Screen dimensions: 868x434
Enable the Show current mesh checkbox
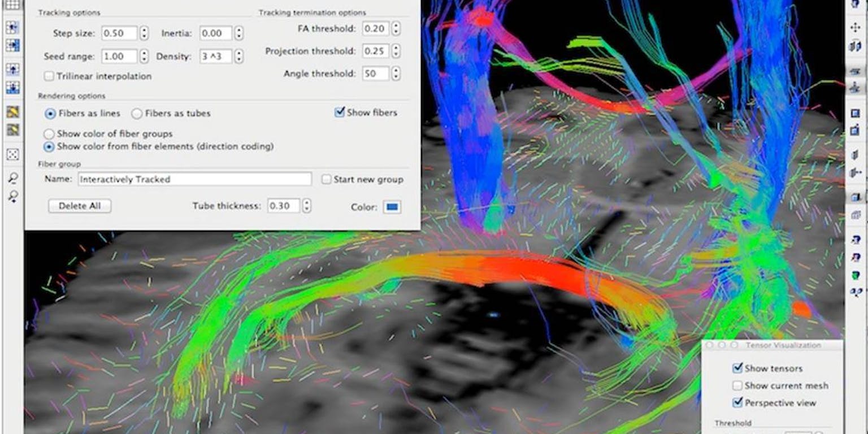737,386
